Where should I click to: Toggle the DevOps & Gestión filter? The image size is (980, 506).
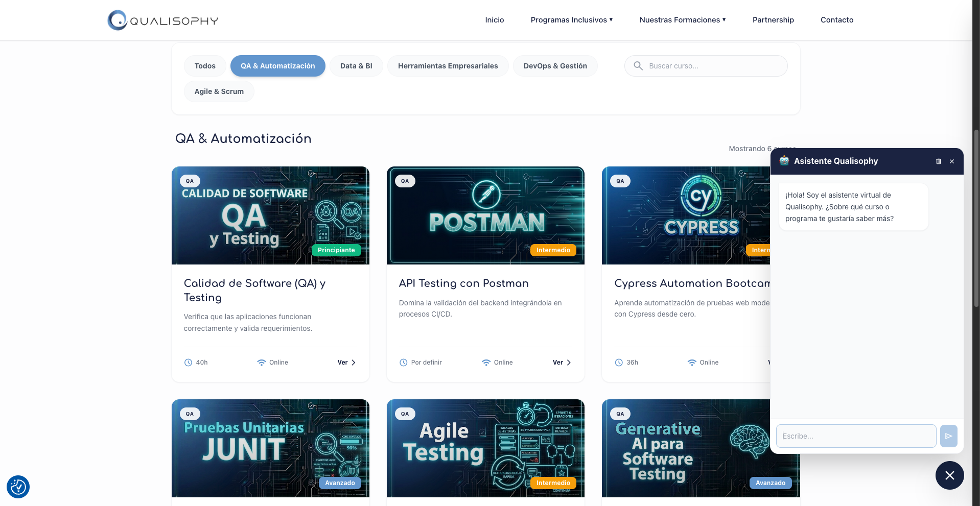click(555, 66)
